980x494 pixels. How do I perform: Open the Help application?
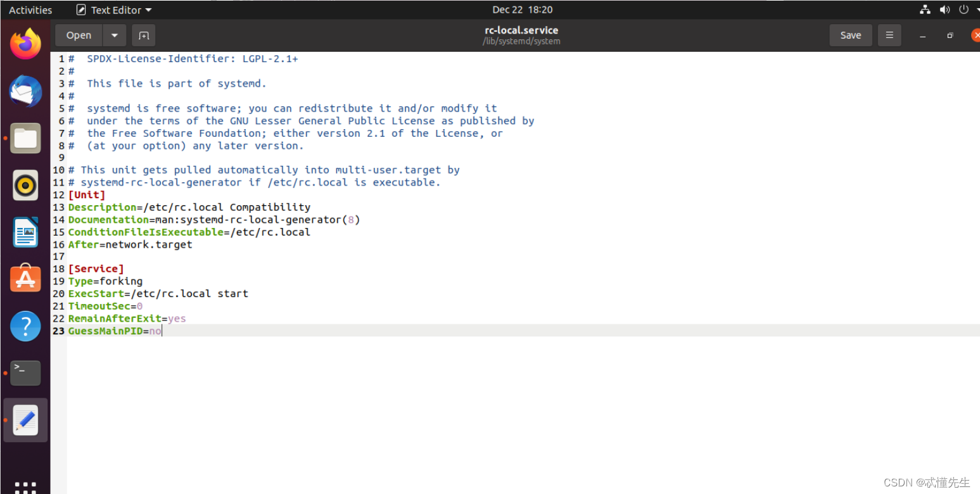point(25,326)
